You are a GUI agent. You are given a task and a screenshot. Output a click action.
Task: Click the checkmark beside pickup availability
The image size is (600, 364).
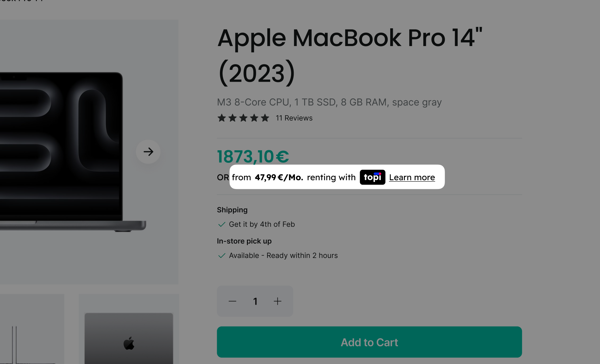(x=222, y=255)
